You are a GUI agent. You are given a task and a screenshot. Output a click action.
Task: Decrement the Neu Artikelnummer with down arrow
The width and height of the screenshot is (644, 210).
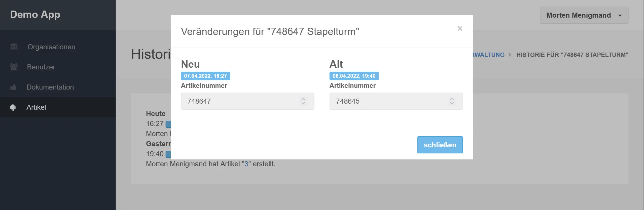pyautogui.click(x=303, y=103)
